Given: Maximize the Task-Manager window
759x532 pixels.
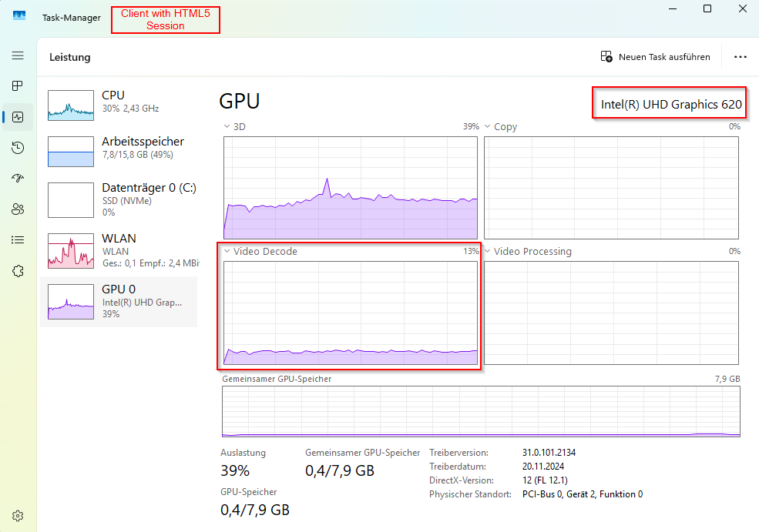Looking at the screenshot, I should coord(707,8).
